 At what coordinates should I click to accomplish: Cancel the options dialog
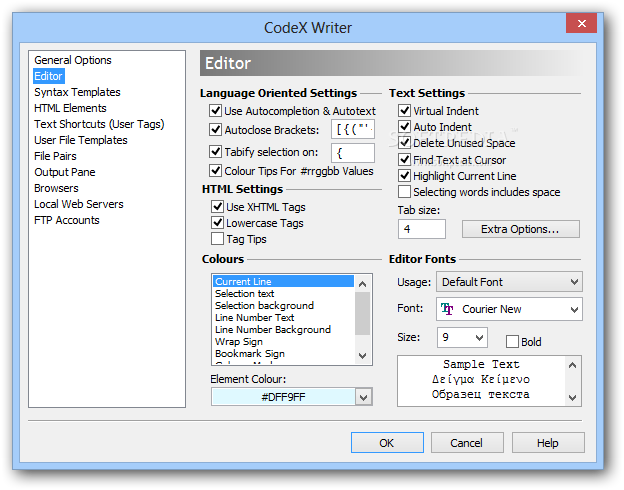pos(467,443)
